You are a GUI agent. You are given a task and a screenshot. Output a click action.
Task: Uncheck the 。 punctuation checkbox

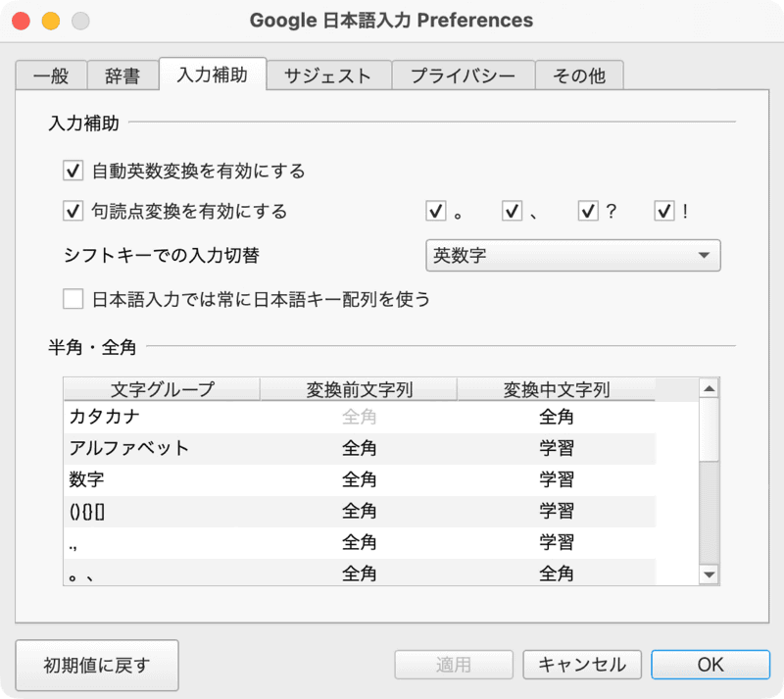coord(435,211)
